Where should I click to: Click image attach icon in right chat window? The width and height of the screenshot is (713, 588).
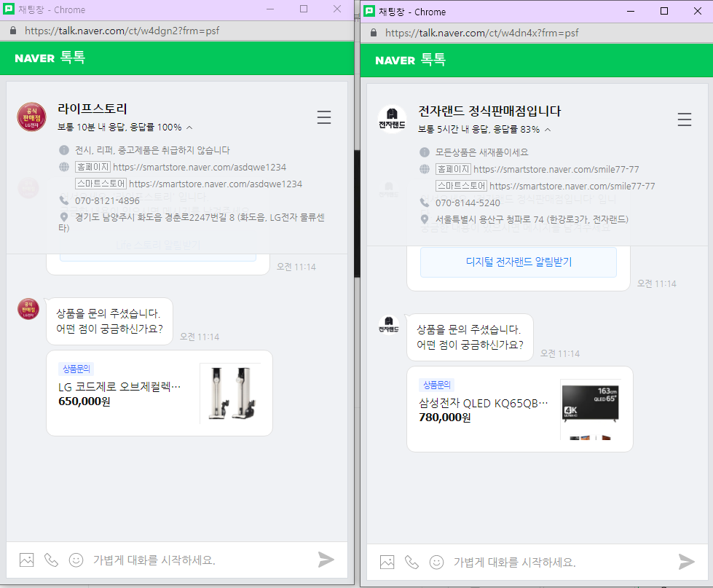pyautogui.click(x=387, y=562)
